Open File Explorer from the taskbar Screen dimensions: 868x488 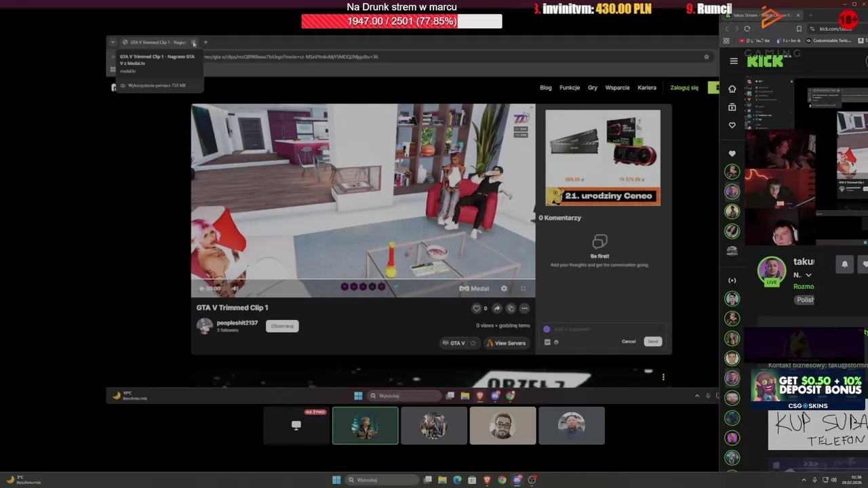click(442, 480)
